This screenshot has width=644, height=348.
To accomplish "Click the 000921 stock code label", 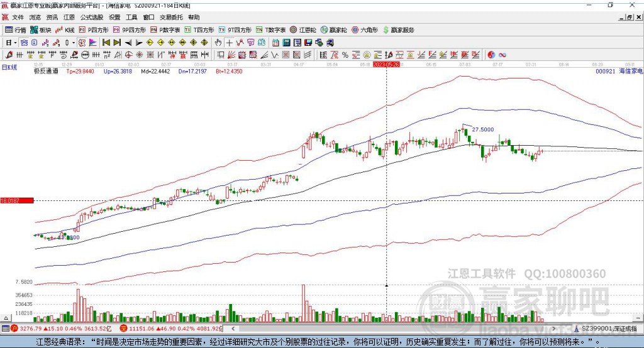I will 606,72.
